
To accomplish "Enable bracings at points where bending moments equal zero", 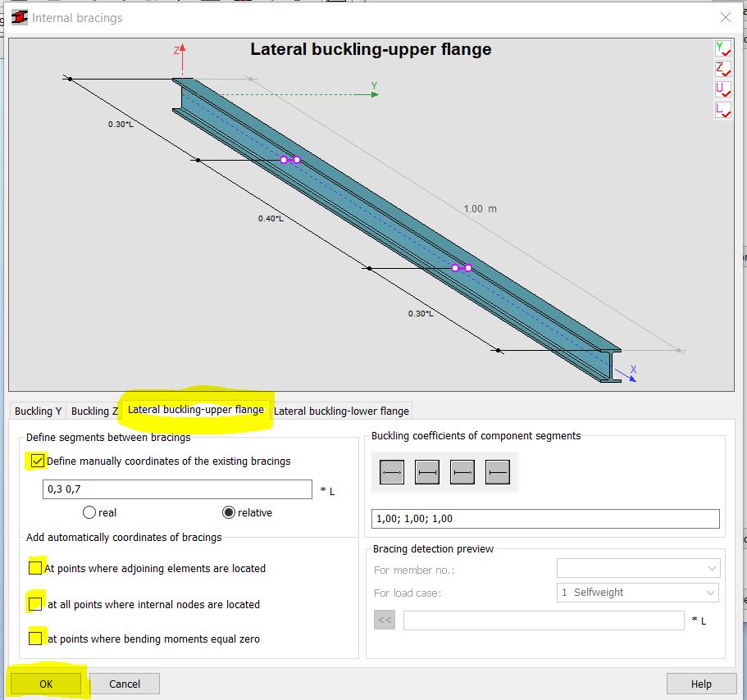I will click(x=36, y=637).
